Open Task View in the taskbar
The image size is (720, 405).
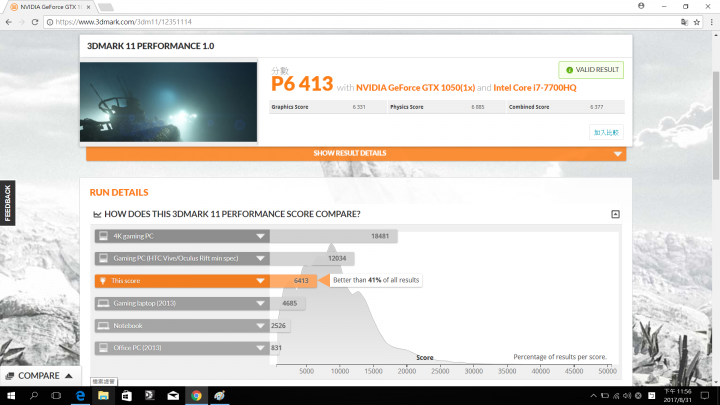(56, 395)
